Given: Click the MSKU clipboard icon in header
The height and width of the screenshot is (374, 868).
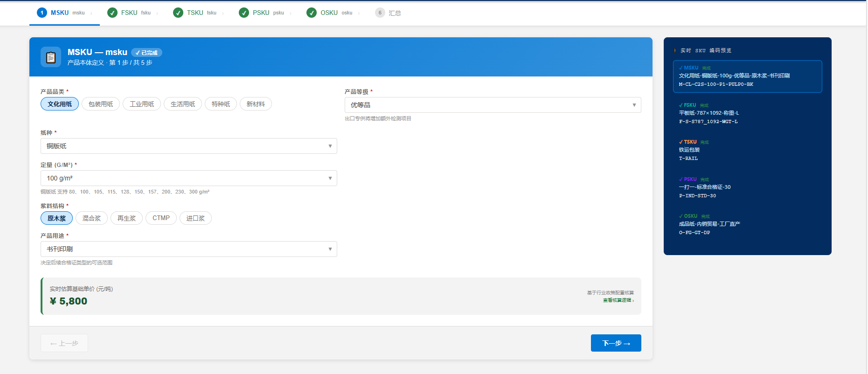Looking at the screenshot, I should [x=51, y=57].
